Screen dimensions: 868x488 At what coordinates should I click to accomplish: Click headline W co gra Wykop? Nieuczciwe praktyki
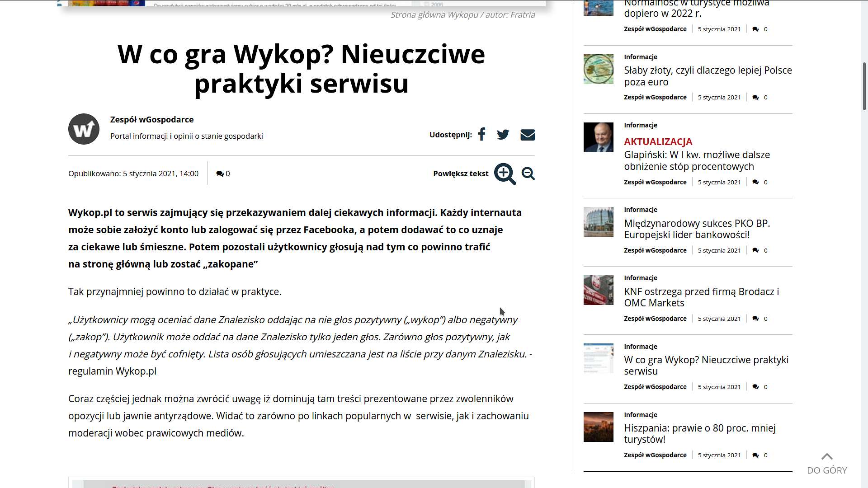302,68
